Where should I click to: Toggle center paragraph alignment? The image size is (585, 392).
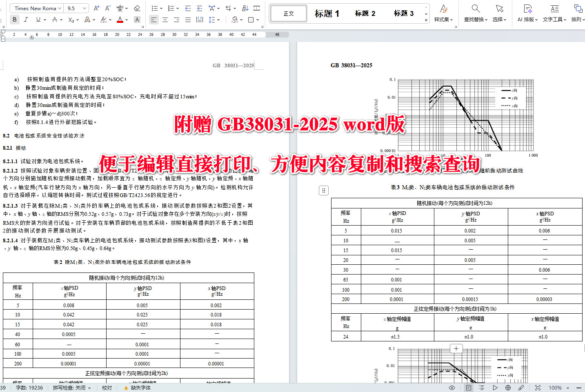point(165,19)
